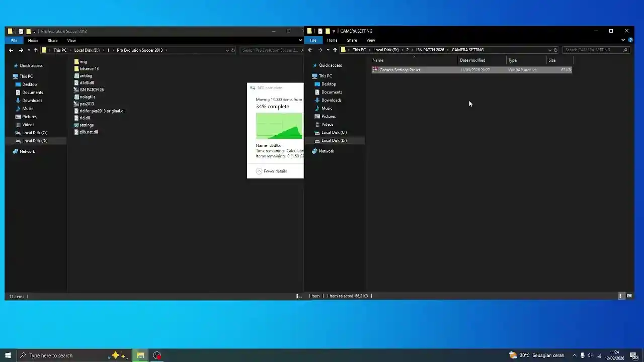The width and height of the screenshot is (644, 362).
Task: Go back in the CAMERA SETTING window
Action: coord(310,50)
